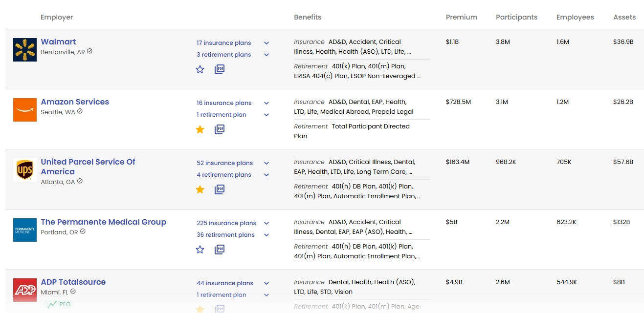Open the United Parcel Service Of America link
This screenshot has height=313, width=644.
(88, 167)
